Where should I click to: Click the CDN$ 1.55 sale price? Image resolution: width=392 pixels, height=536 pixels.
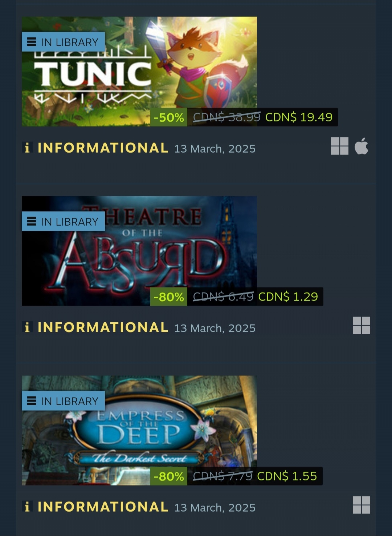click(x=287, y=476)
